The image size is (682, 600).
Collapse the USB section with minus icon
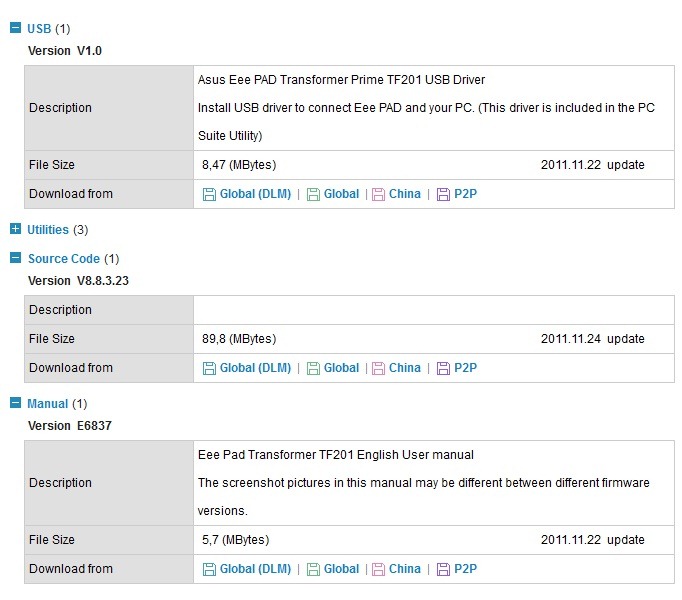15,28
